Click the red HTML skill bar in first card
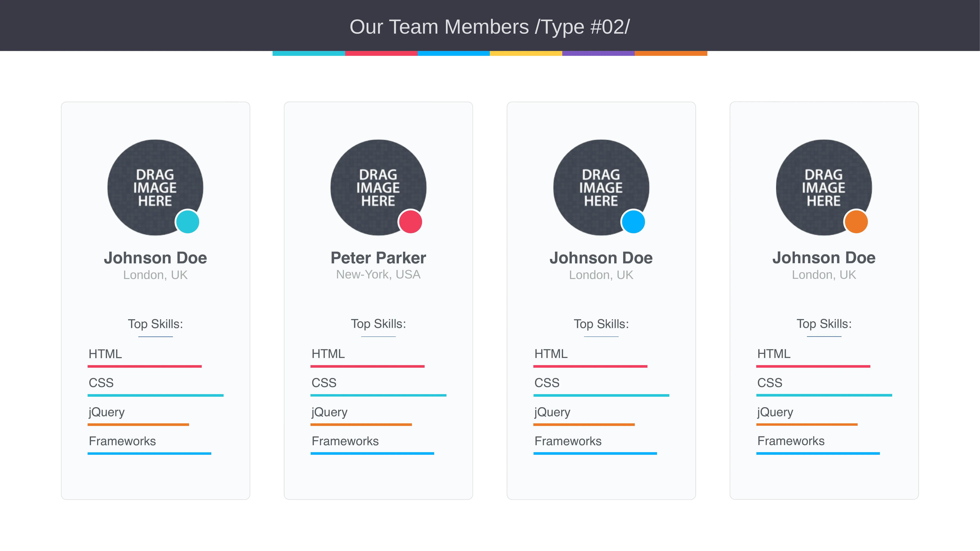Image resolution: width=980 pixels, height=551 pixels. click(x=145, y=367)
